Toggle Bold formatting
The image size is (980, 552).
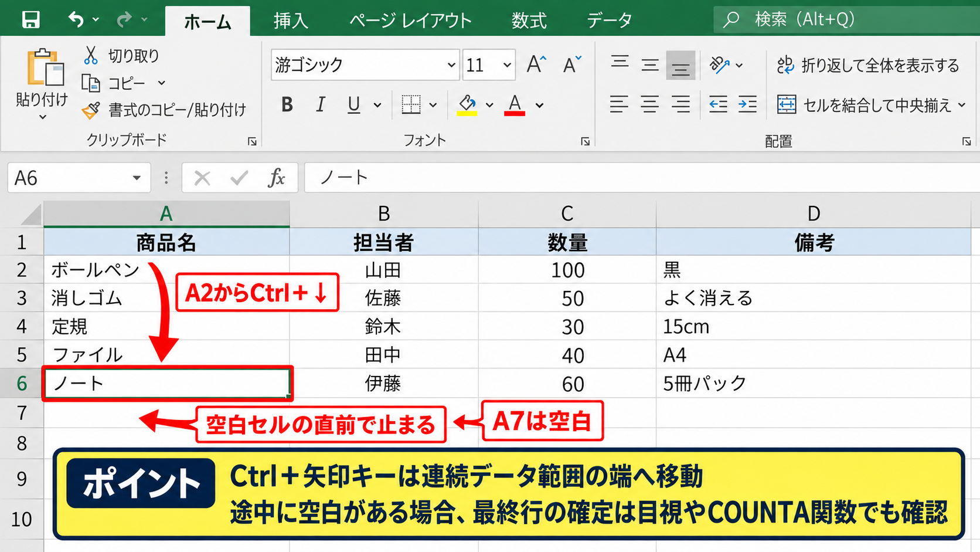(x=287, y=104)
